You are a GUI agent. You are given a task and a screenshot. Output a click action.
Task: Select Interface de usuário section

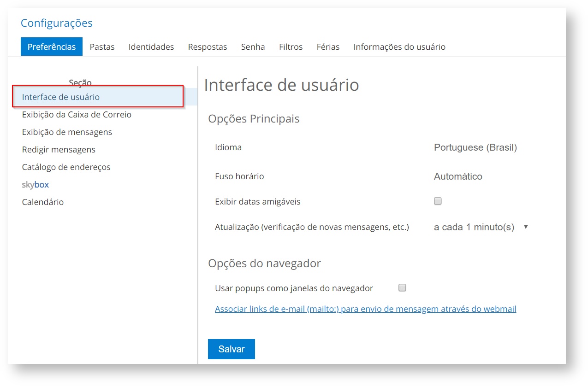[x=61, y=97]
